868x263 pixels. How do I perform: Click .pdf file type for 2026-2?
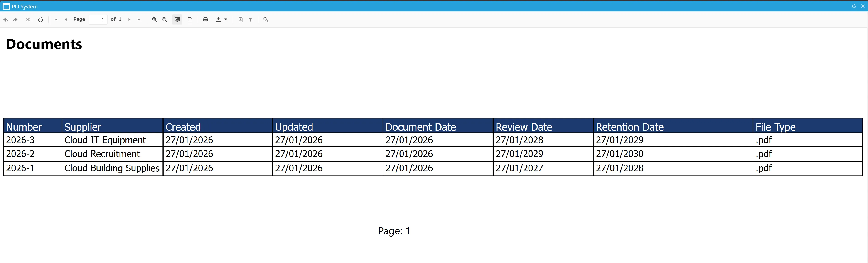(x=764, y=154)
